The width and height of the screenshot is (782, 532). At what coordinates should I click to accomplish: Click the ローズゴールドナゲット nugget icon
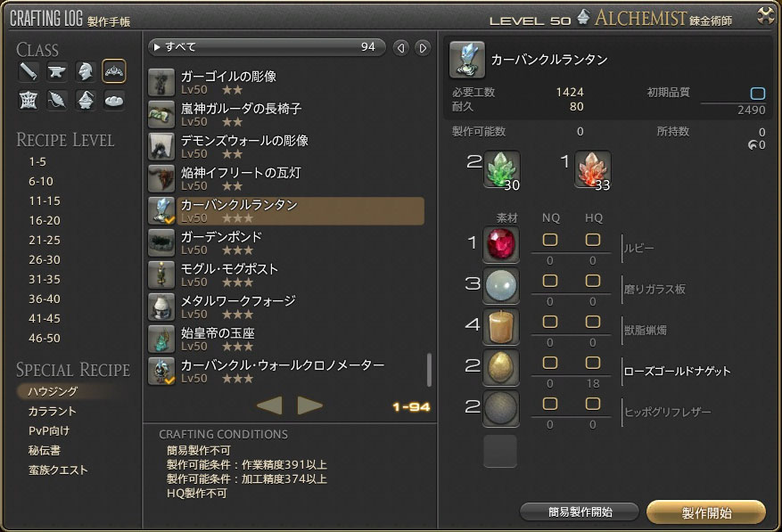click(501, 367)
